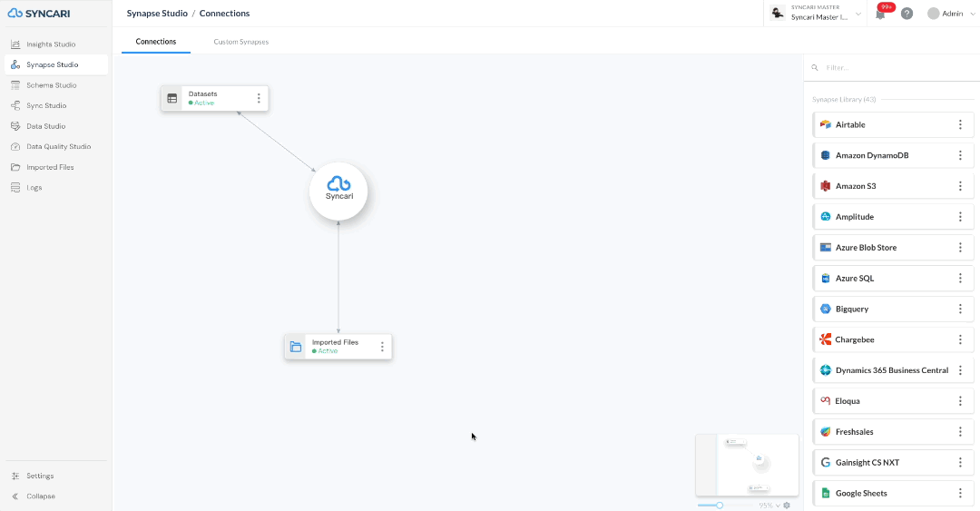980x511 pixels.
Task: Open Azure SQL three-dot menu
Action: (x=961, y=278)
